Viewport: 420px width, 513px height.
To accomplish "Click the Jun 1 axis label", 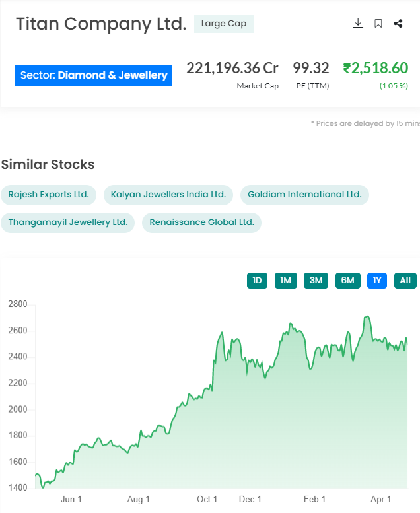I will tap(71, 500).
